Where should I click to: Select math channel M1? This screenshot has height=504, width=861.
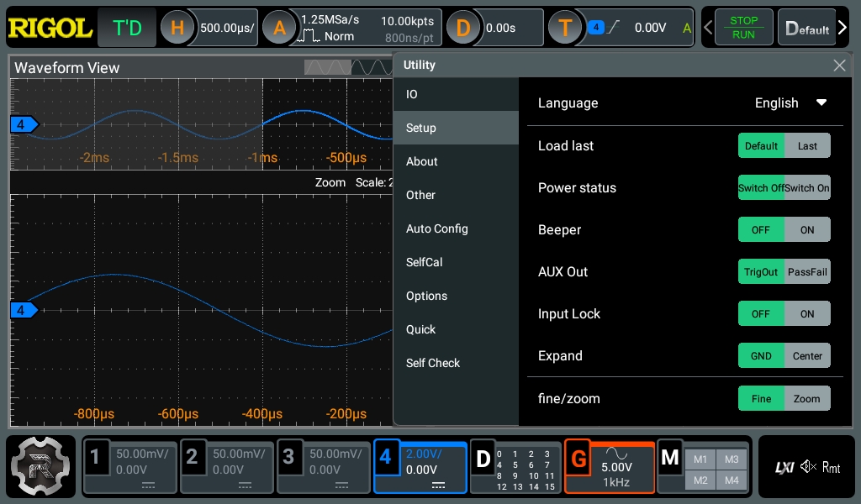click(x=700, y=459)
